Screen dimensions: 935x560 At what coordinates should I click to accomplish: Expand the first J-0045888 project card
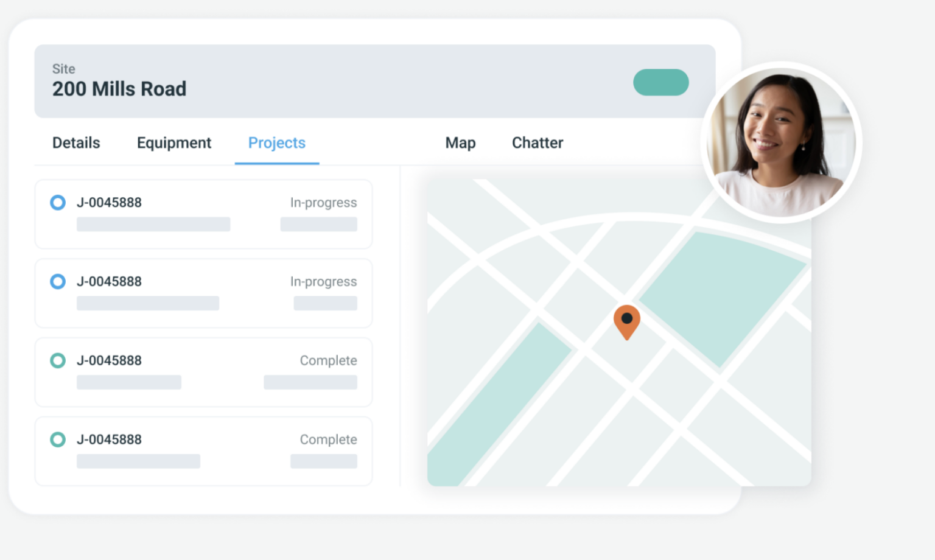pyautogui.click(x=203, y=214)
